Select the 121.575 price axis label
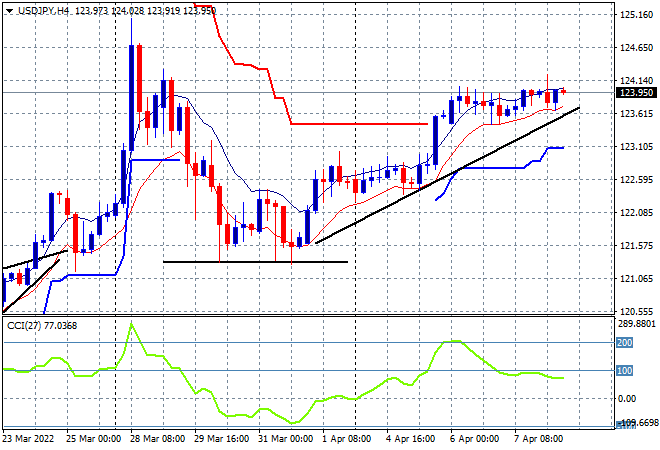 636,245
